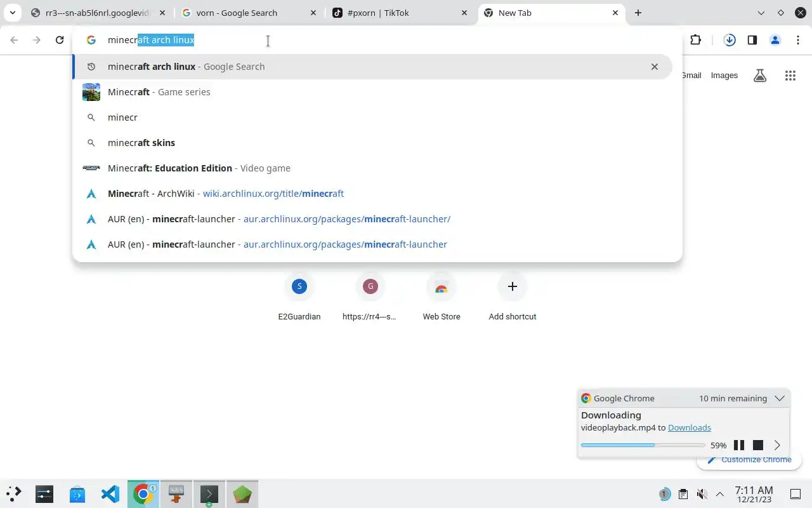
Task: Expand hidden system tray icons
Action: point(720,494)
